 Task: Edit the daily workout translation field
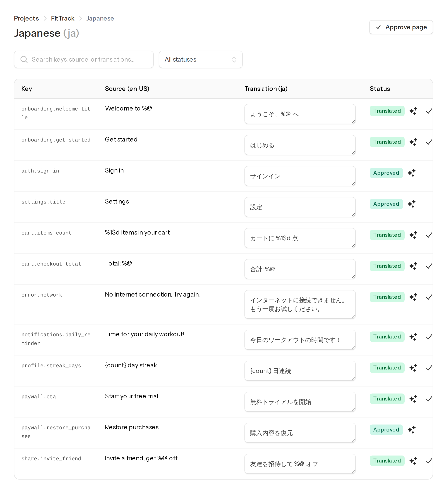point(300,340)
